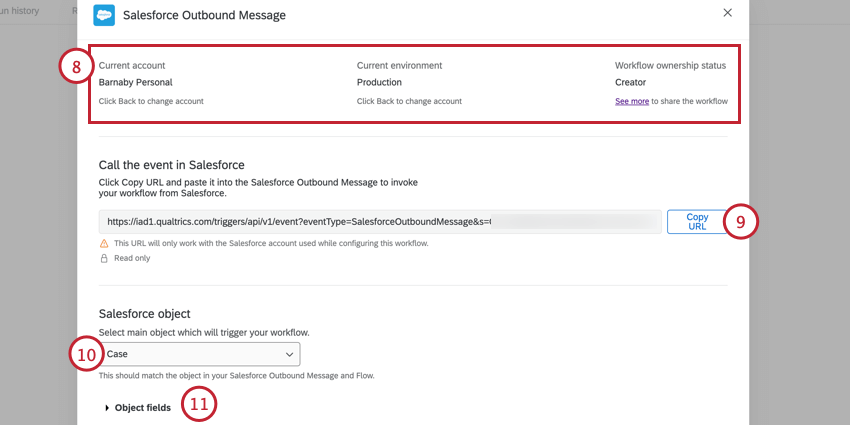Click the number 8 annotation circle
Viewport: 850px width, 425px height.
pyautogui.click(x=73, y=67)
